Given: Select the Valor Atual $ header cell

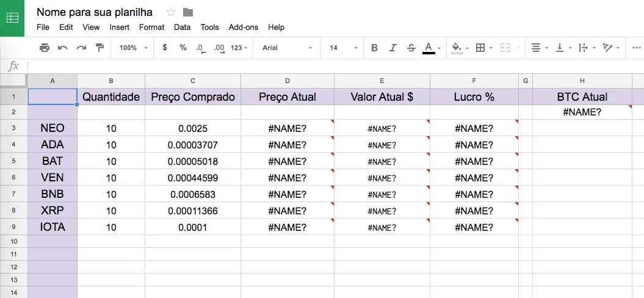Looking at the screenshot, I should [382, 97].
